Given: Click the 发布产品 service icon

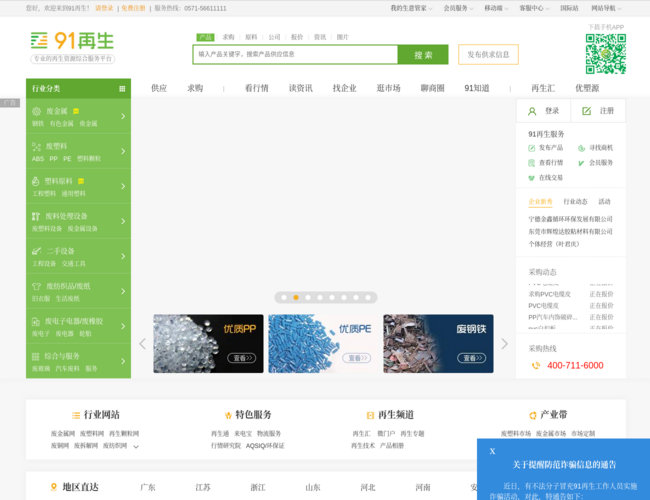Looking at the screenshot, I should pos(532,148).
